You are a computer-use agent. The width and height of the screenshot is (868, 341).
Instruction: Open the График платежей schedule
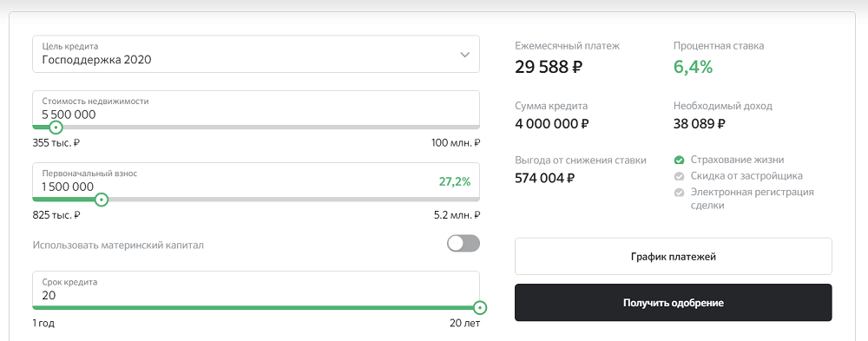click(674, 256)
